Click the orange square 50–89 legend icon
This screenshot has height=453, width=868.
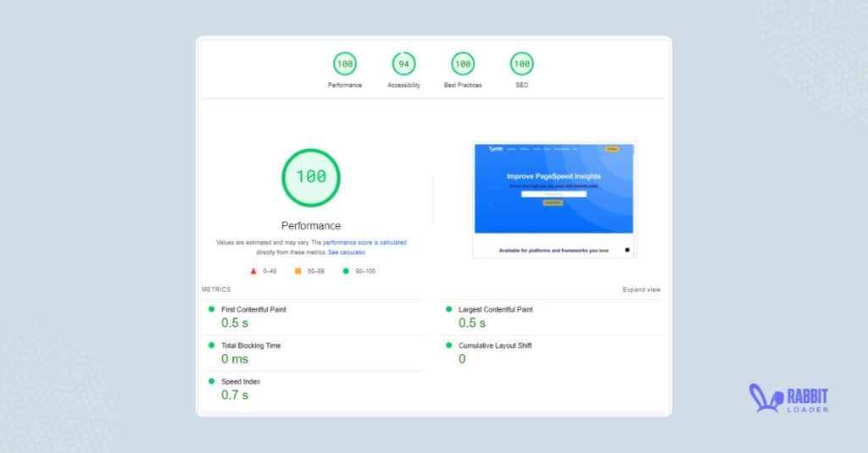(298, 271)
